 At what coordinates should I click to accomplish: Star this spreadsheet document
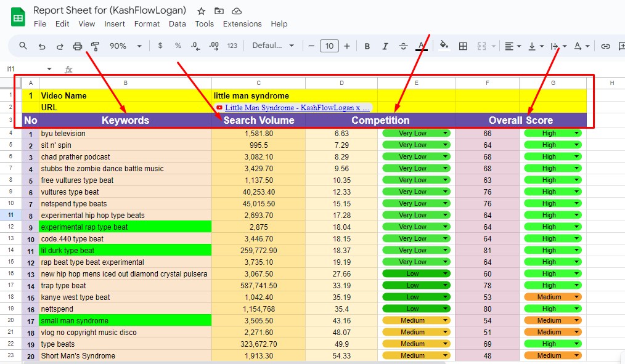point(202,11)
